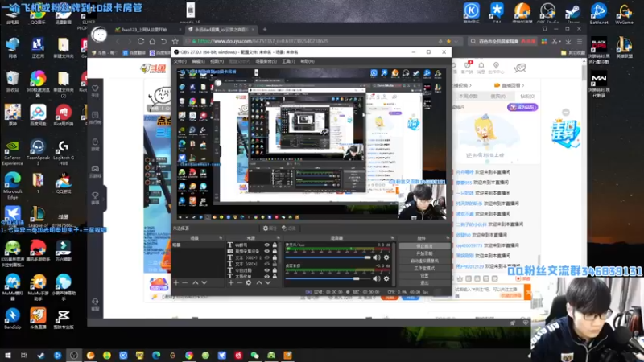Hide the 视频采集设备 source
The height and width of the screenshot is (362, 644).
[267, 251]
